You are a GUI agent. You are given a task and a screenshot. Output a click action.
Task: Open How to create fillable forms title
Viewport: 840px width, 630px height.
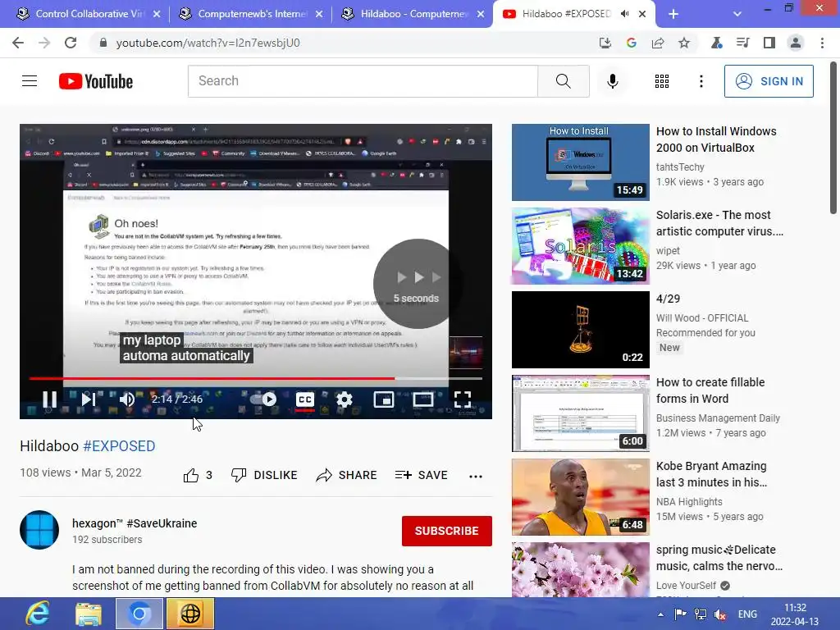tap(710, 390)
